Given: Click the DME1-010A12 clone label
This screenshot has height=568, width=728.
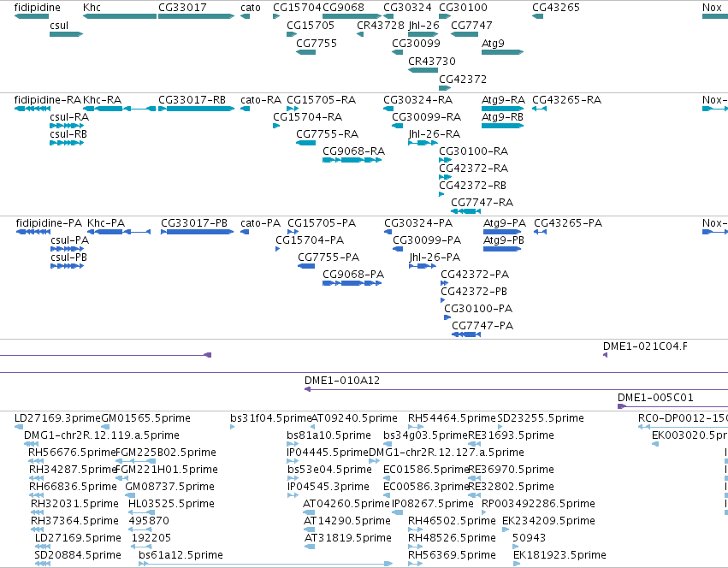Looking at the screenshot, I should 342,381.
